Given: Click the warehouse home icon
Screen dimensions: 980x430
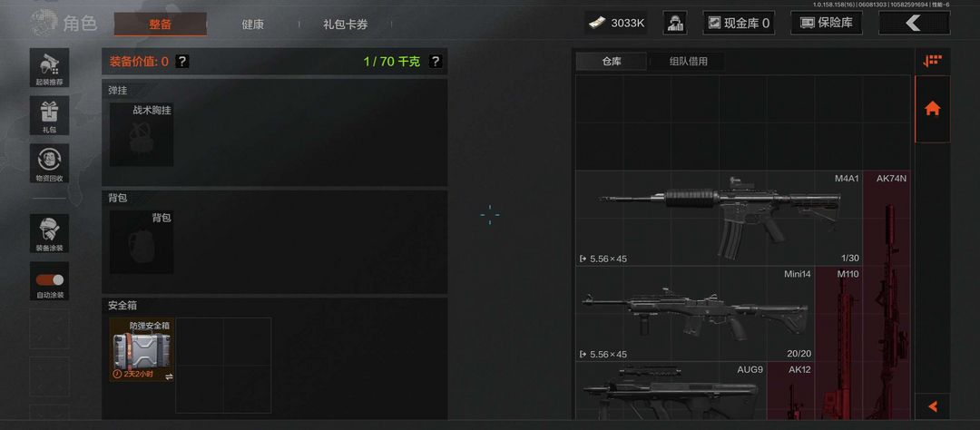Looking at the screenshot, I should click(x=933, y=109).
